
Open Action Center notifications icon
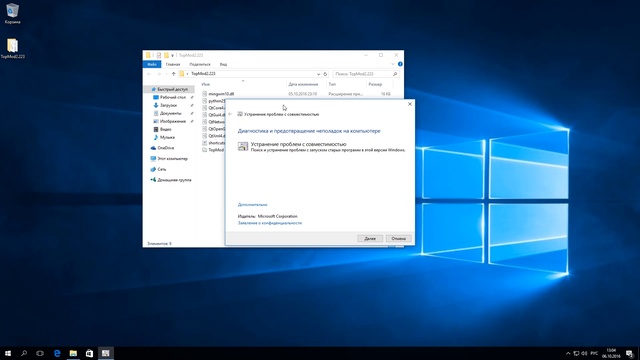pos(630,353)
